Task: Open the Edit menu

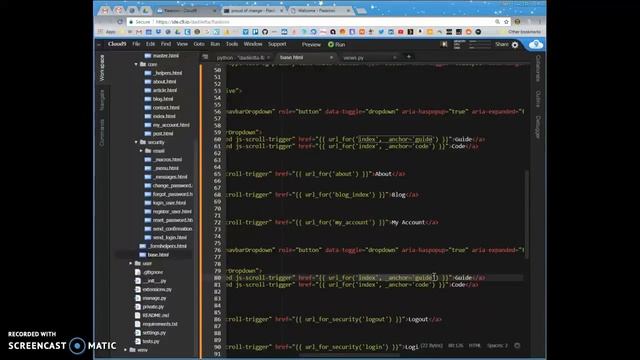Action: tap(151, 44)
